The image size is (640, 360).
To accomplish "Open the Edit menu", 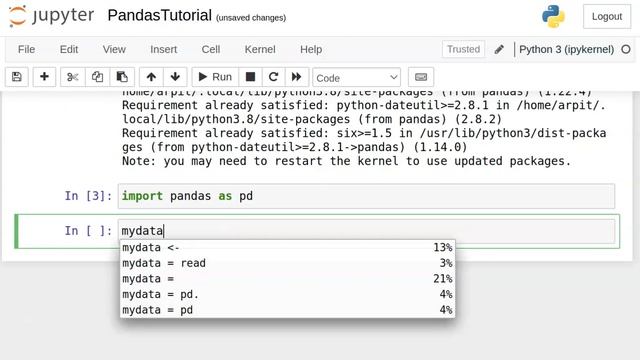I will pyautogui.click(x=69, y=49).
